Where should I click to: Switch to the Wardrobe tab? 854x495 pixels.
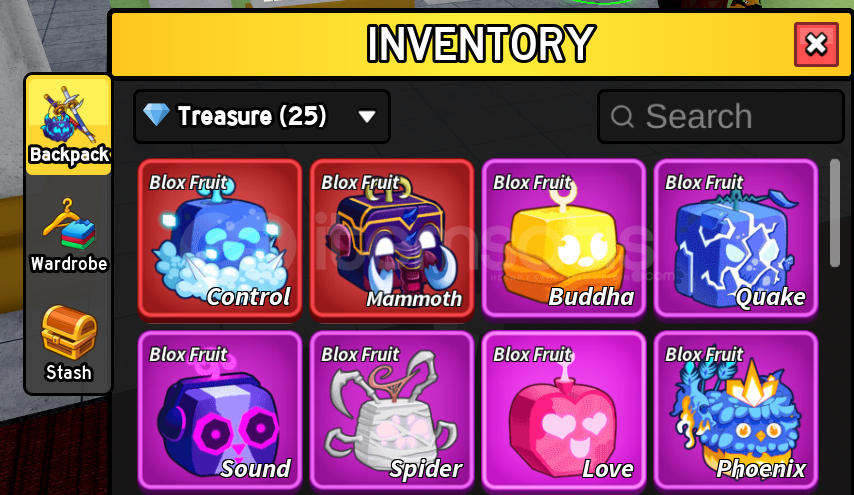pyautogui.click(x=69, y=235)
